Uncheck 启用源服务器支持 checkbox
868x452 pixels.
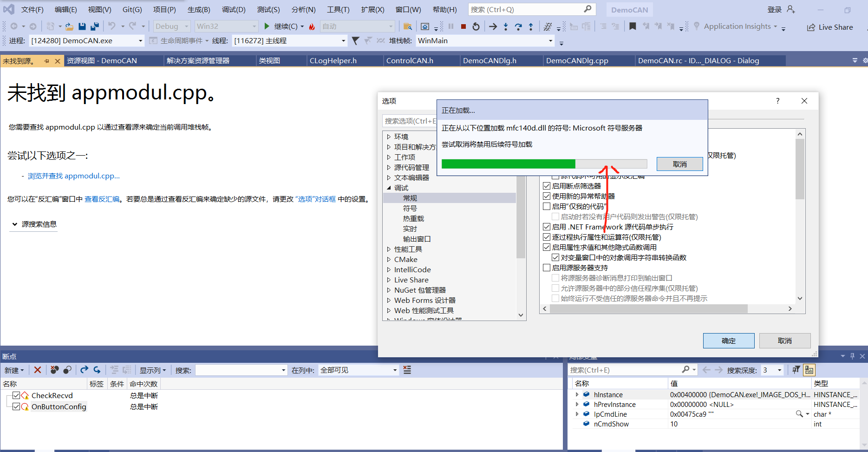pos(547,267)
